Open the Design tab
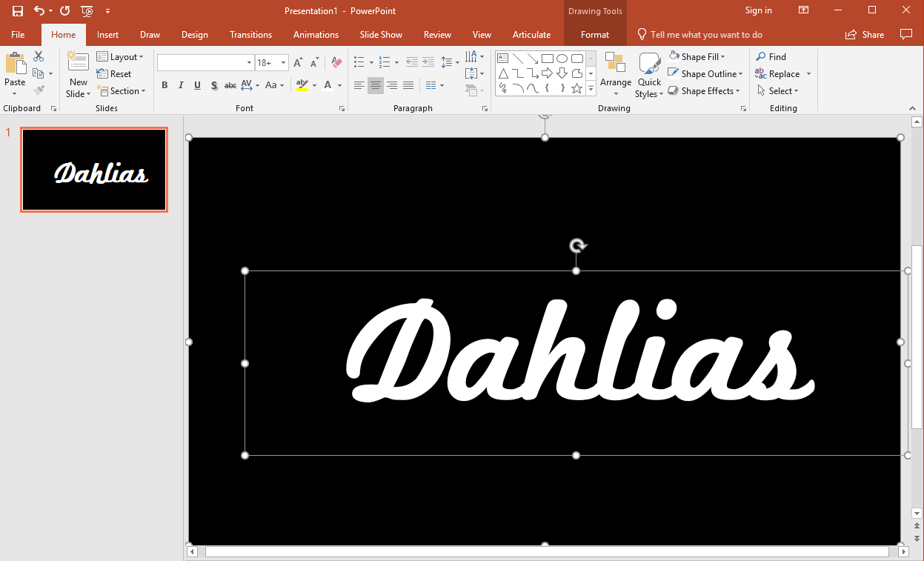The image size is (924, 561). (195, 35)
